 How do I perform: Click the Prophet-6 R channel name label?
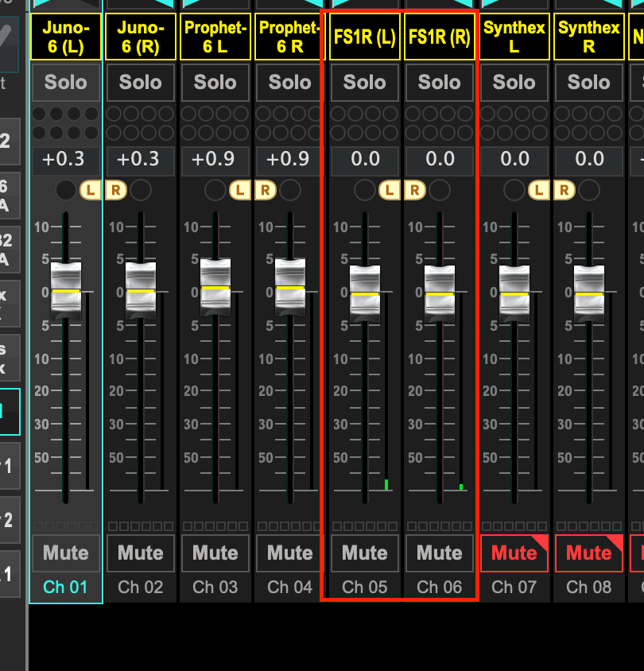click(289, 37)
